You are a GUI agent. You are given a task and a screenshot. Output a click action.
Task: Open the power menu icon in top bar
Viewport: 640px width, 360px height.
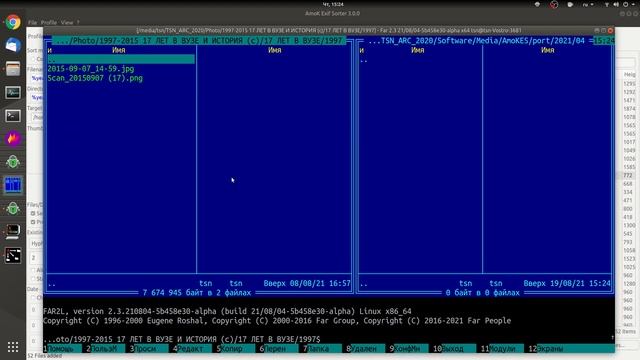tap(626, 4)
